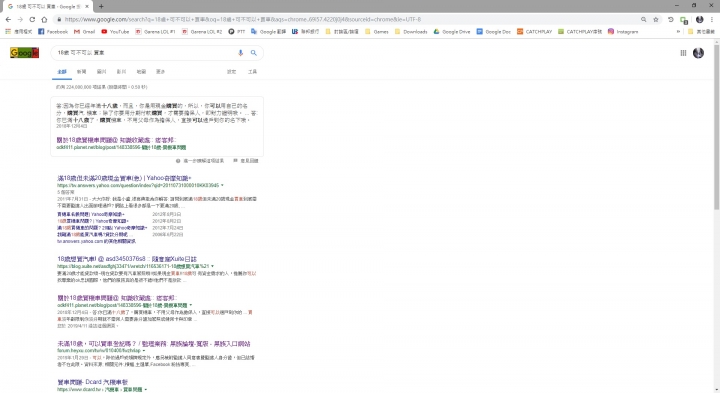720x393 pixels.
Task: Switch to the Videos results tab
Action: 121,72
